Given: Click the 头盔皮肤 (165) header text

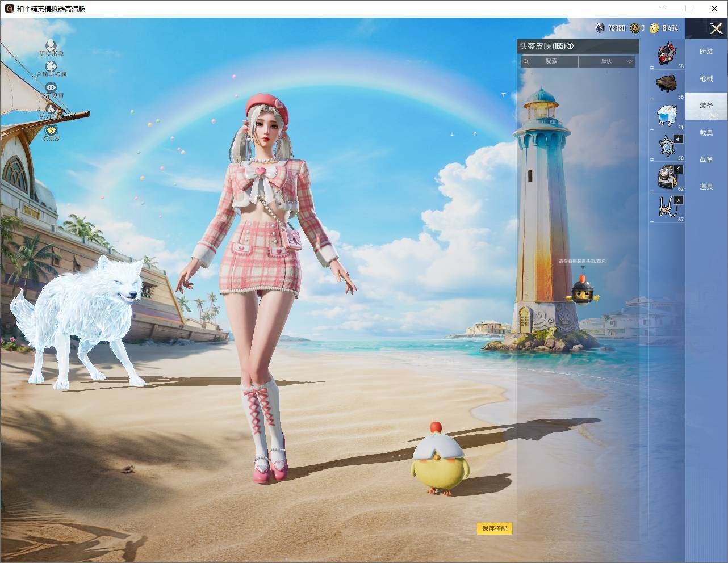Looking at the screenshot, I should pos(542,47).
